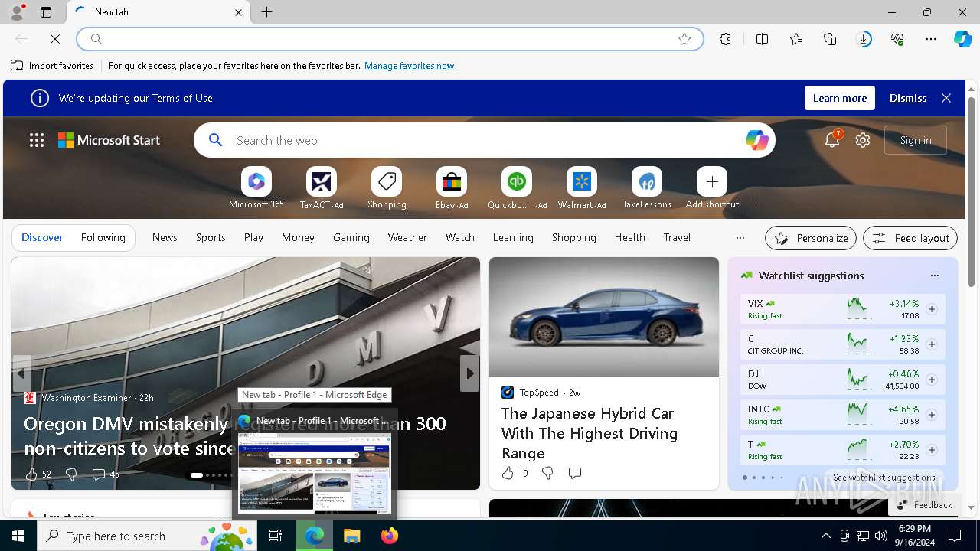This screenshot has height=551, width=980.
Task: Open Browser essentials heart icon
Action: (897, 39)
